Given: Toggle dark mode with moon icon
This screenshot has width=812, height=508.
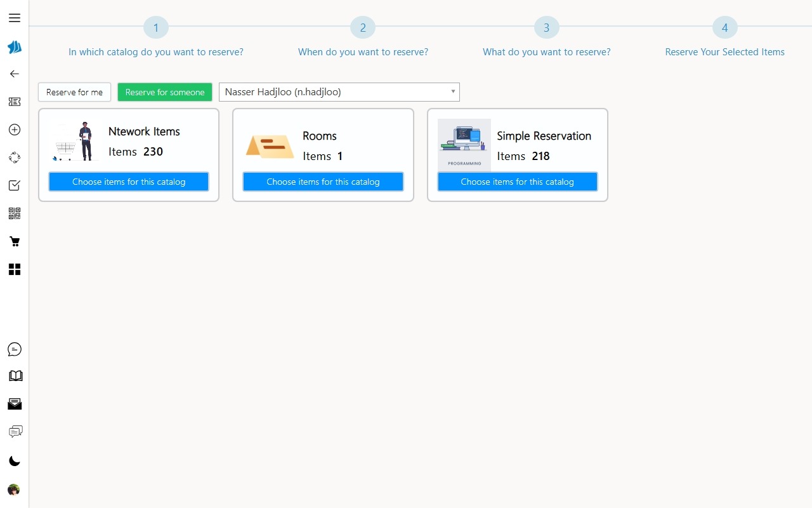Looking at the screenshot, I should click(15, 461).
